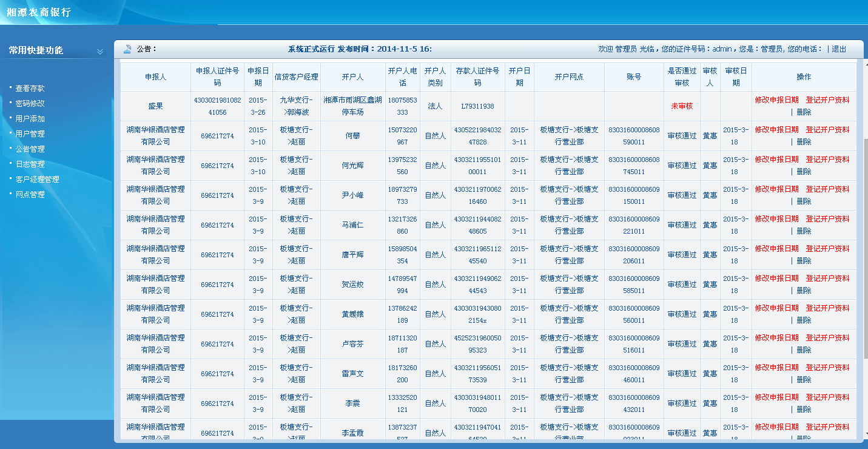Click 修改申报日期 for 何攀
Viewport: 868px width, 449px height.
pos(777,130)
